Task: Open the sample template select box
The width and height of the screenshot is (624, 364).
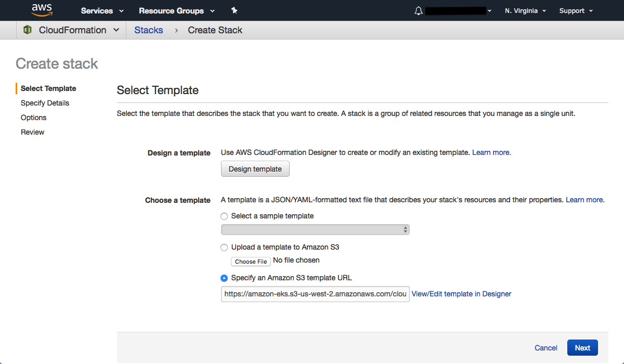Action: coord(315,229)
